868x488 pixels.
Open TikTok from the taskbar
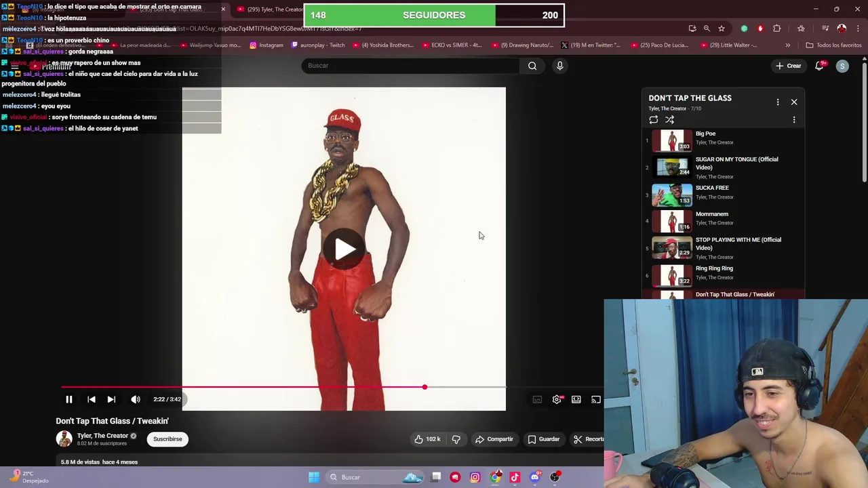[x=515, y=477]
